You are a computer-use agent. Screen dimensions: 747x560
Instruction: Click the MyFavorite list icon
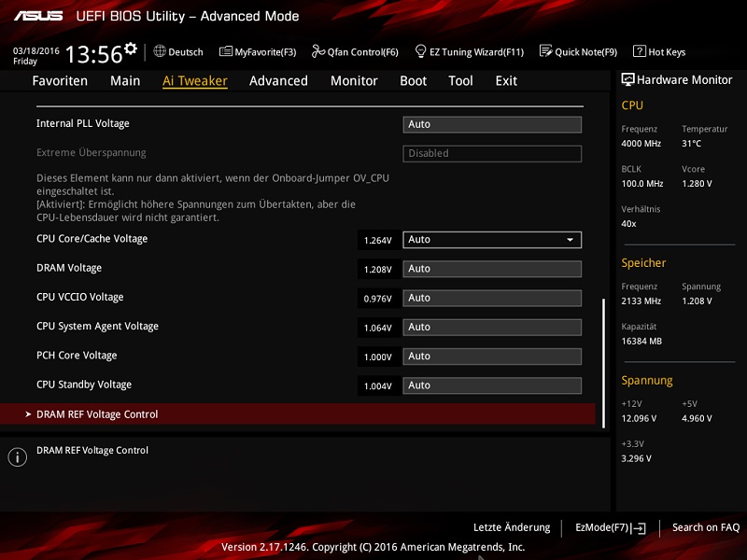pos(226,51)
